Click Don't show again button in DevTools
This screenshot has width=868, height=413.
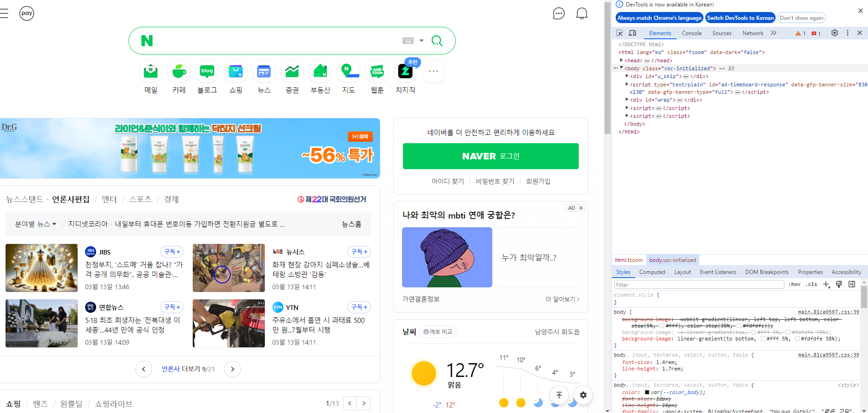click(801, 18)
